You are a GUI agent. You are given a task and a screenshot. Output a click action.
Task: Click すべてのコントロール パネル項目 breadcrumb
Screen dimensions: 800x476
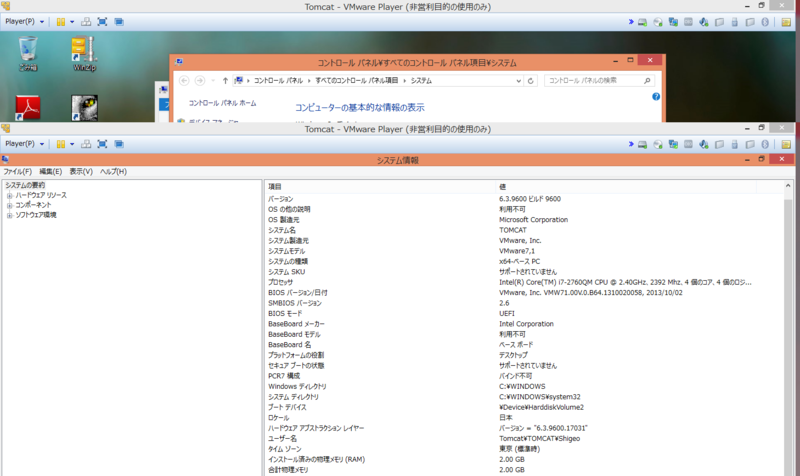tap(356, 81)
